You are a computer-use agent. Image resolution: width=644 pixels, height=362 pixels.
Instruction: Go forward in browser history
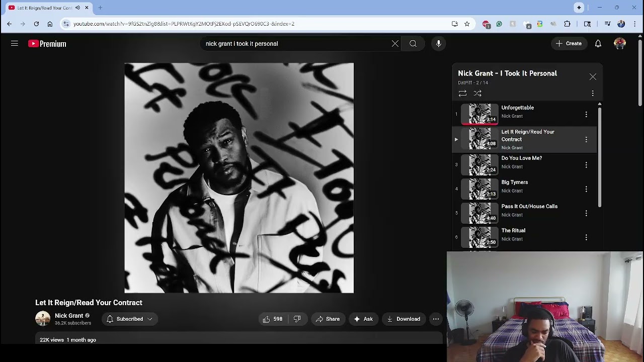point(23,24)
